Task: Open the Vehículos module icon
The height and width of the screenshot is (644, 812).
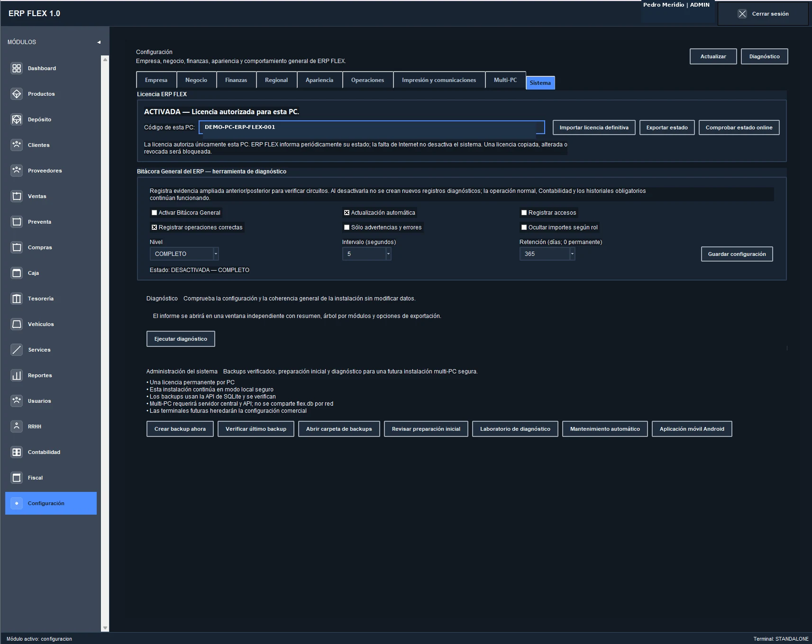Action: (x=17, y=324)
